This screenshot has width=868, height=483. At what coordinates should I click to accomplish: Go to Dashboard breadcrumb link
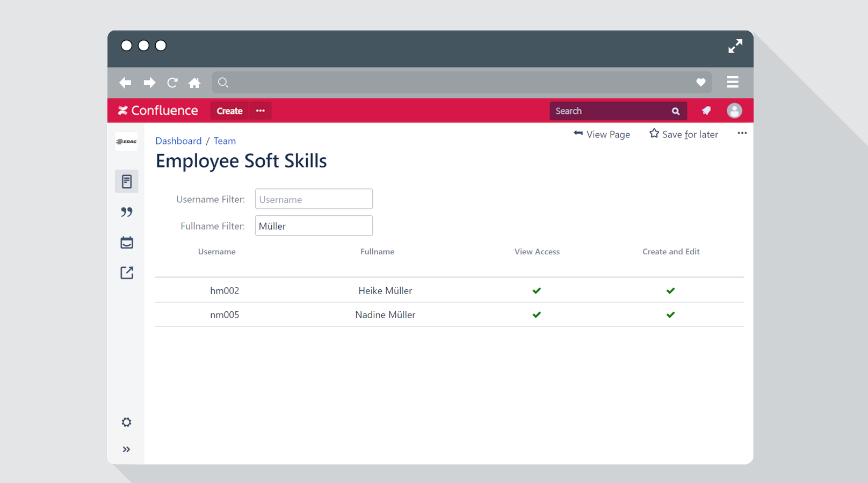coord(178,141)
